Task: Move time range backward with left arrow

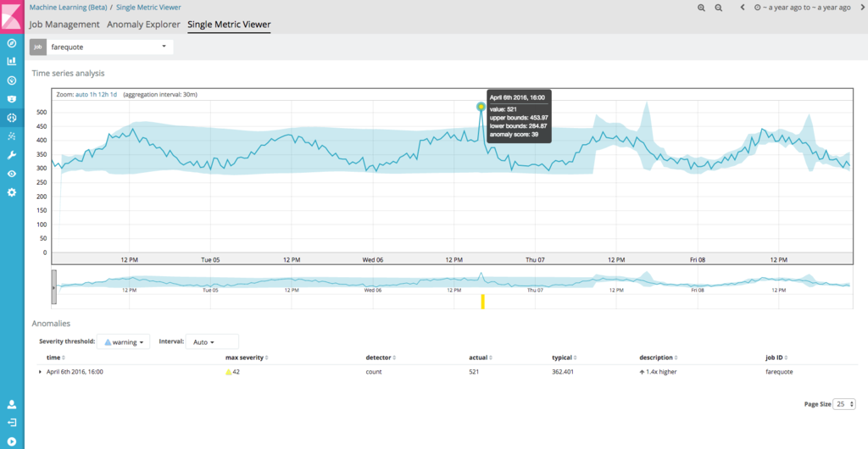Action: [743, 8]
